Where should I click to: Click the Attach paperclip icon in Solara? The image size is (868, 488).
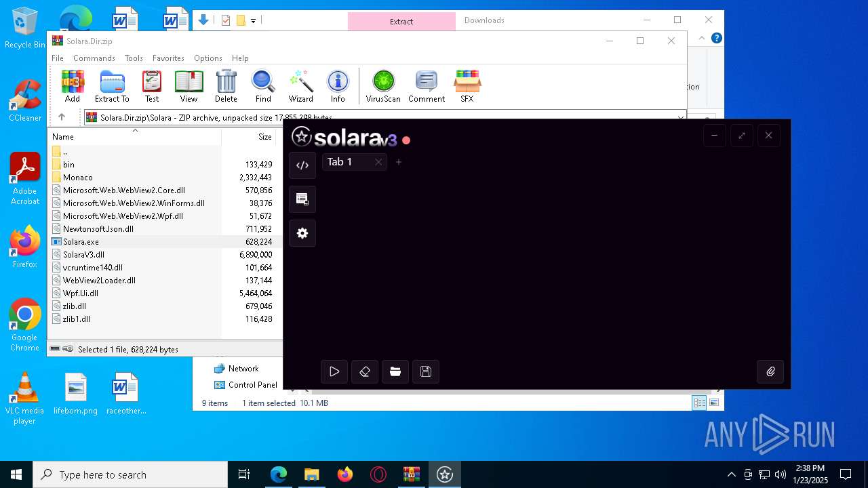(770, 371)
